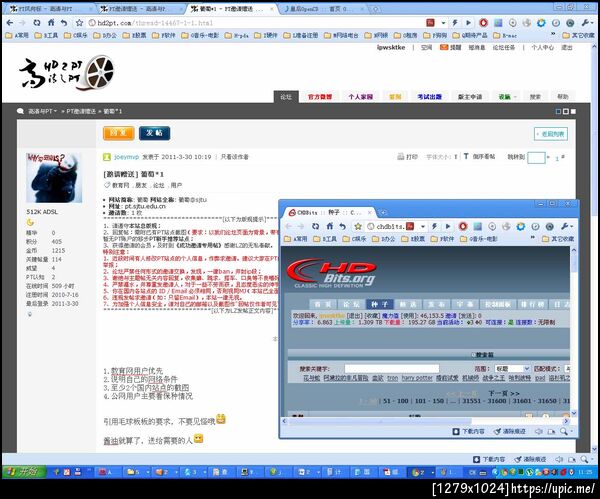Open the 考试出题 nav tab
Viewport: 600px width, 499px height.
tap(429, 97)
